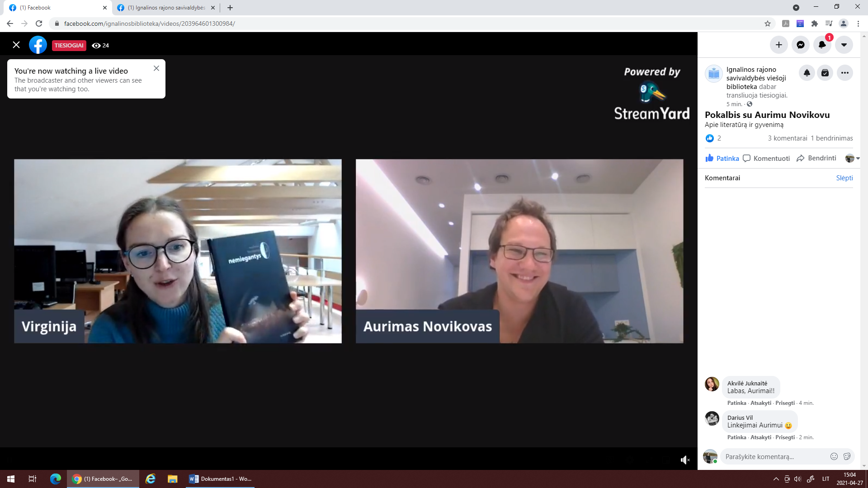The image size is (868, 488).
Task: Click the Facebook logo in the video header
Action: click(38, 45)
